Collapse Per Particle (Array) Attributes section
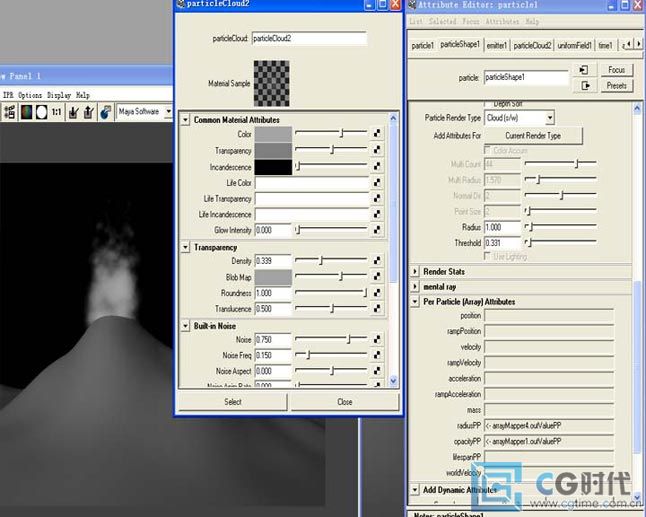Image resolution: width=646 pixels, height=517 pixels. (x=415, y=302)
